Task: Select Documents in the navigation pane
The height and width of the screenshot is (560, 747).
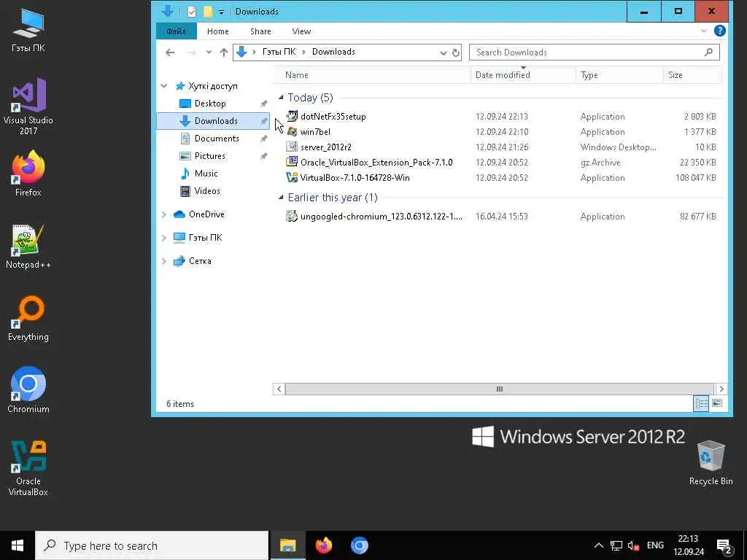Action: pyautogui.click(x=217, y=139)
